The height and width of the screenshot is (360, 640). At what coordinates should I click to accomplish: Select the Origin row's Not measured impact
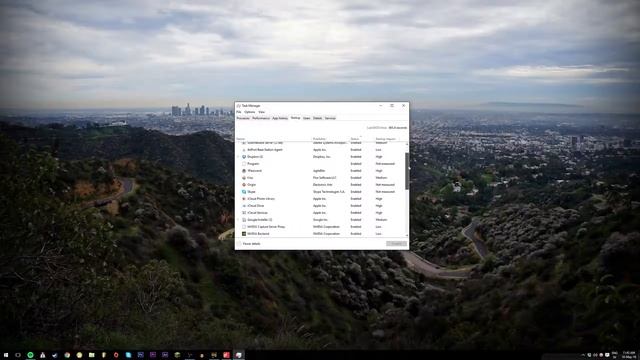385,185
